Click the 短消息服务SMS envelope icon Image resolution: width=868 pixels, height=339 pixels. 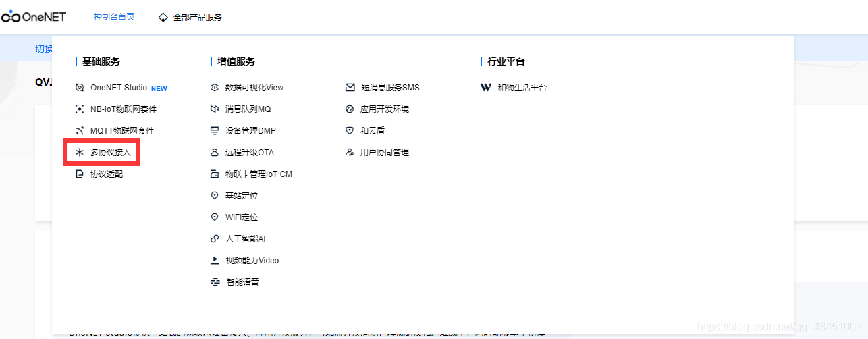(350, 88)
